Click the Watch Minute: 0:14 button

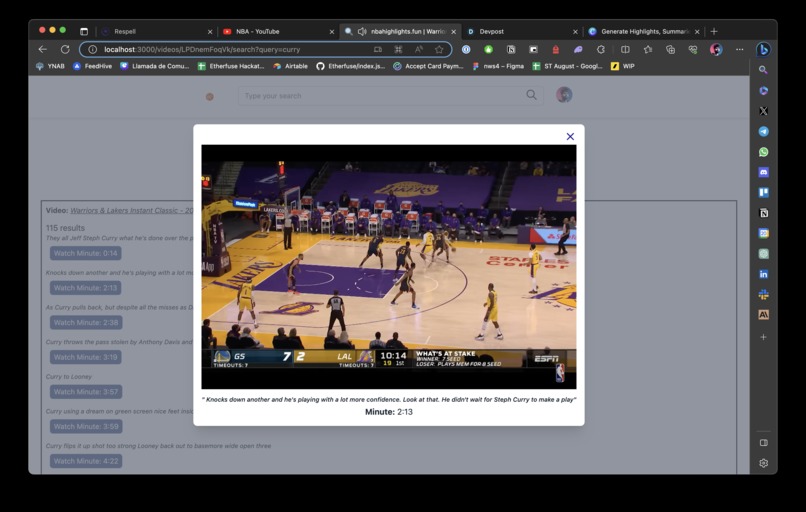[86, 253]
